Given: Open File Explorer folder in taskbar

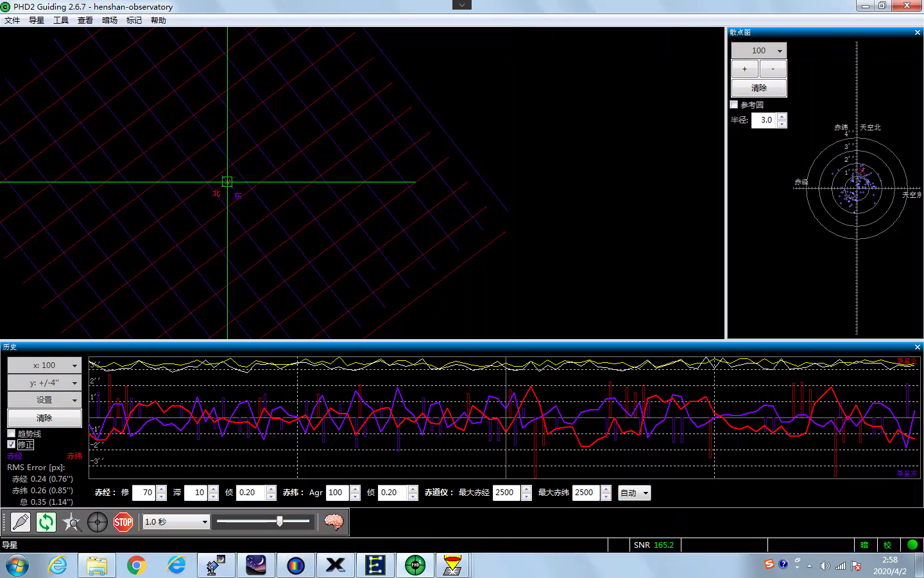Looking at the screenshot, I should click(97, 566).
